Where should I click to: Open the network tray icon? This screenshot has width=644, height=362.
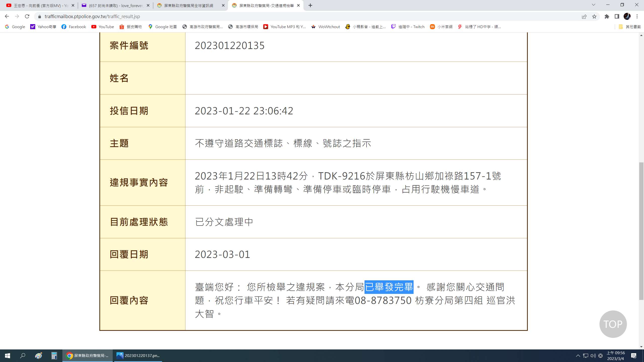586,356
